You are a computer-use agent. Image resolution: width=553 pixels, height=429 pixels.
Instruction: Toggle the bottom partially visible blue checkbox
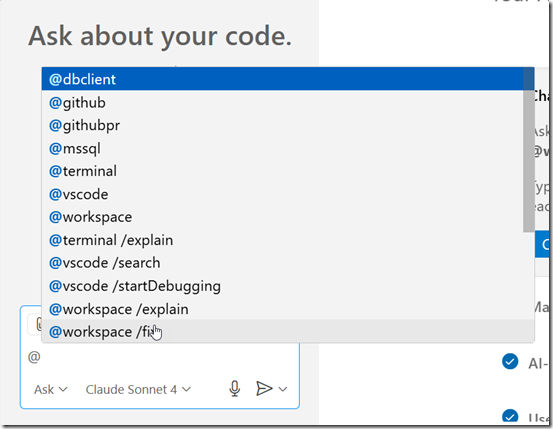(x=510, y=416)
